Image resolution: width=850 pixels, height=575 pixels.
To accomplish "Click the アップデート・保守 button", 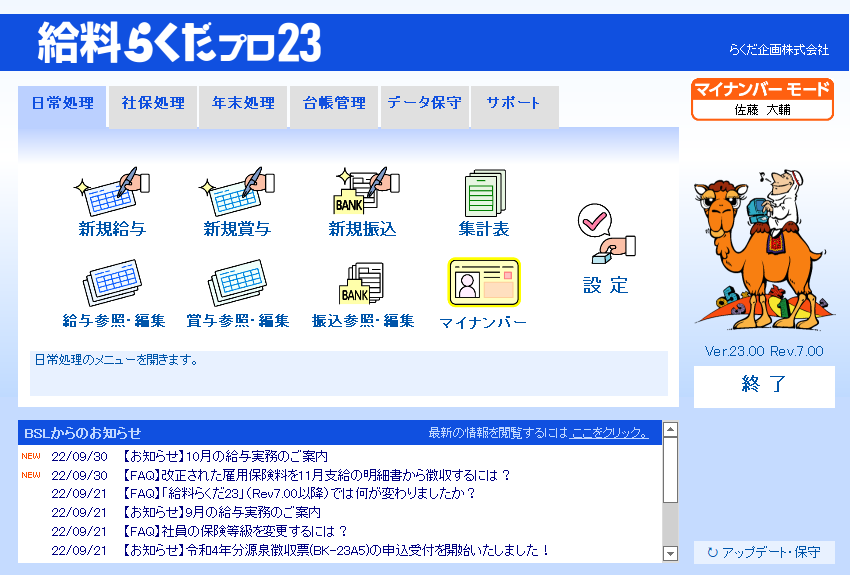I will pyautogui.click(x=764, y=552).
